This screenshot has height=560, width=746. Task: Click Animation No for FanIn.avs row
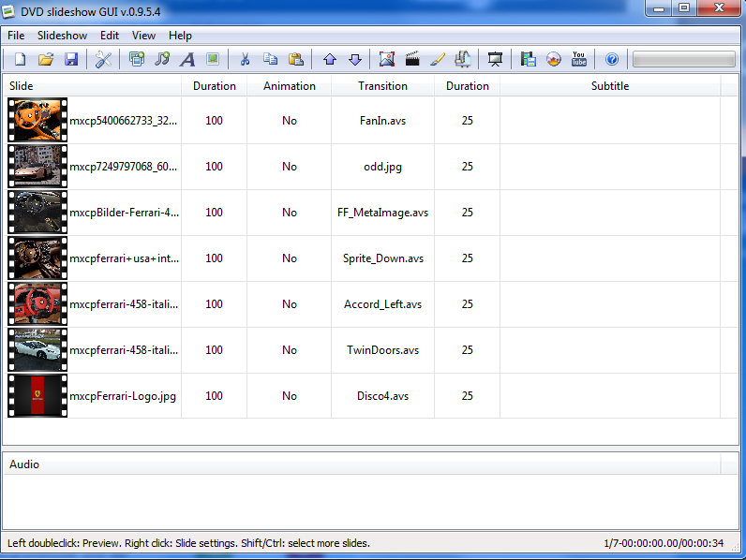click(x=290, y=121)
